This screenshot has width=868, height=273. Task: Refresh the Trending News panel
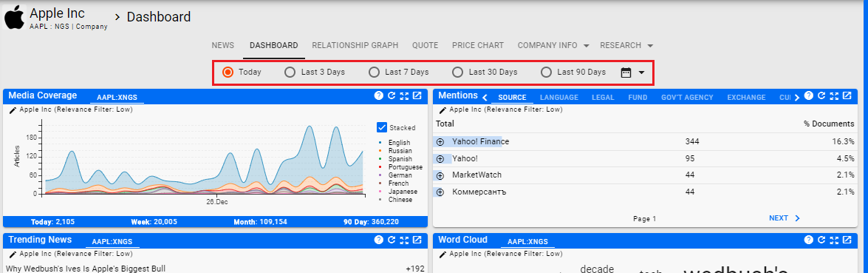click(392, 240)
